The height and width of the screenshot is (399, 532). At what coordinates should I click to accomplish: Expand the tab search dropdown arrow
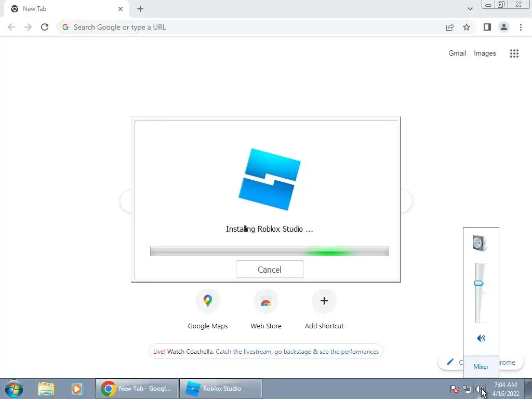click(x=470, y=9)
